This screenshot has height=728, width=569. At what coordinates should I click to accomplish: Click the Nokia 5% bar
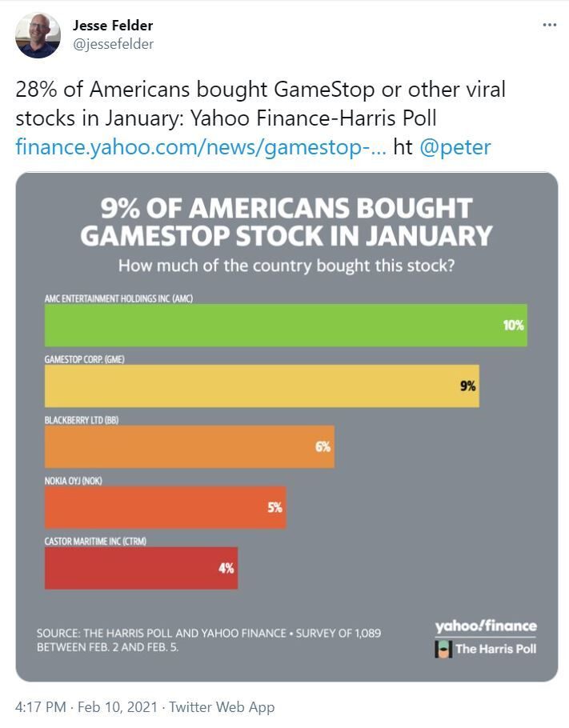(166, 507)
